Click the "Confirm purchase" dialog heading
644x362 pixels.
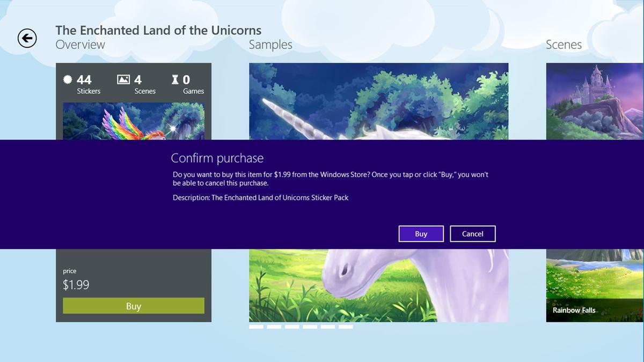(x=217, y=158)
